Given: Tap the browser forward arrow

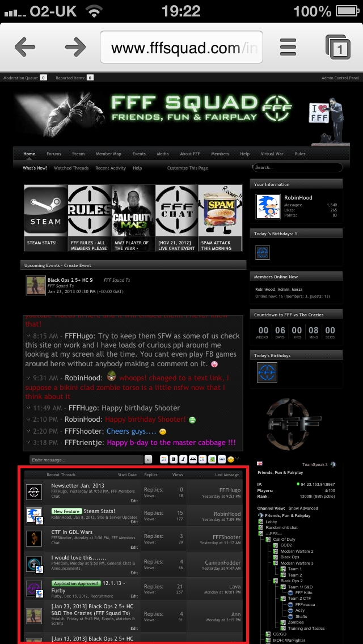Looking at the screenshot, I should 75,48.
